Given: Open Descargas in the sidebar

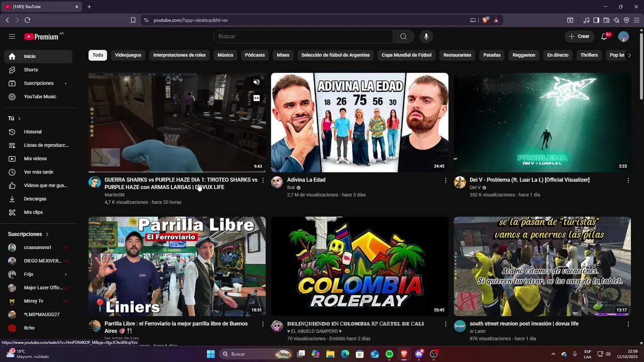Looking at the screenshot, I should click(x=38, y=199).
